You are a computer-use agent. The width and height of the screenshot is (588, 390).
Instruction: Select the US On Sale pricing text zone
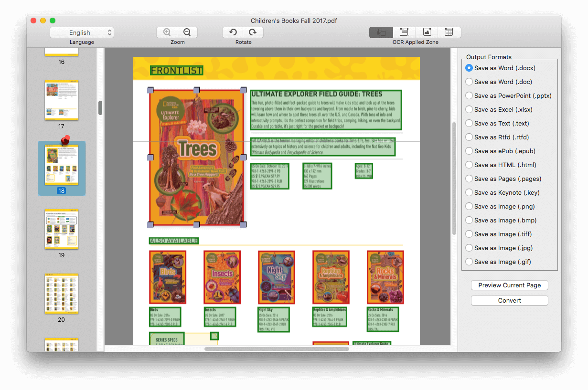pyautogui.click(x=270, y=176)
